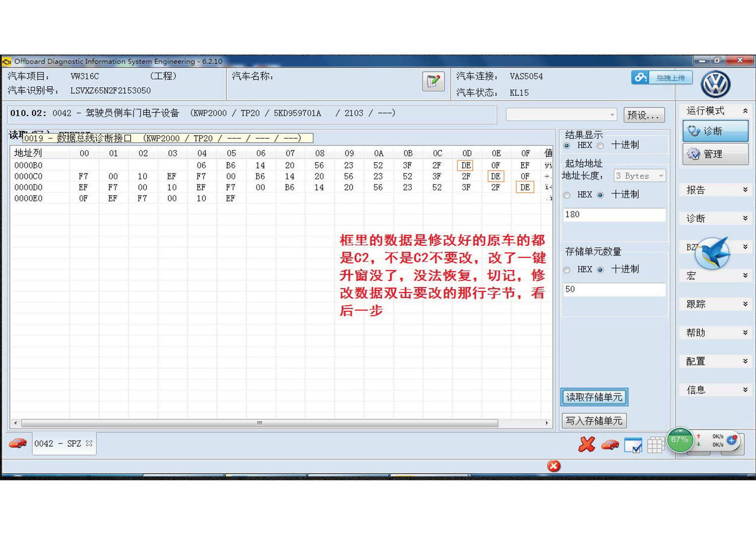The width and height of the screenshot is (756, 535).
Task: Click the green 67% memory ball
Action: pos(680,440)
